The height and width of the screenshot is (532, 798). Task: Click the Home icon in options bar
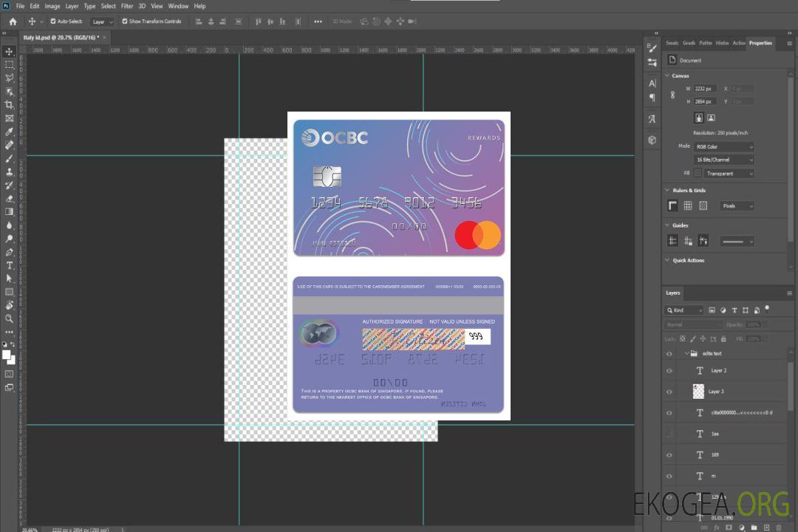click(13, 21)
